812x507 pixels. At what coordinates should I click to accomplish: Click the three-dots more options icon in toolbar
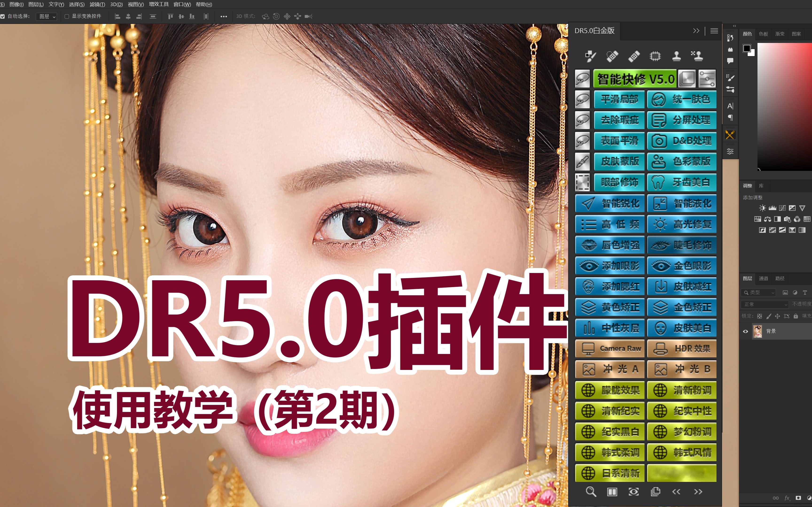(x=223, y=16)
